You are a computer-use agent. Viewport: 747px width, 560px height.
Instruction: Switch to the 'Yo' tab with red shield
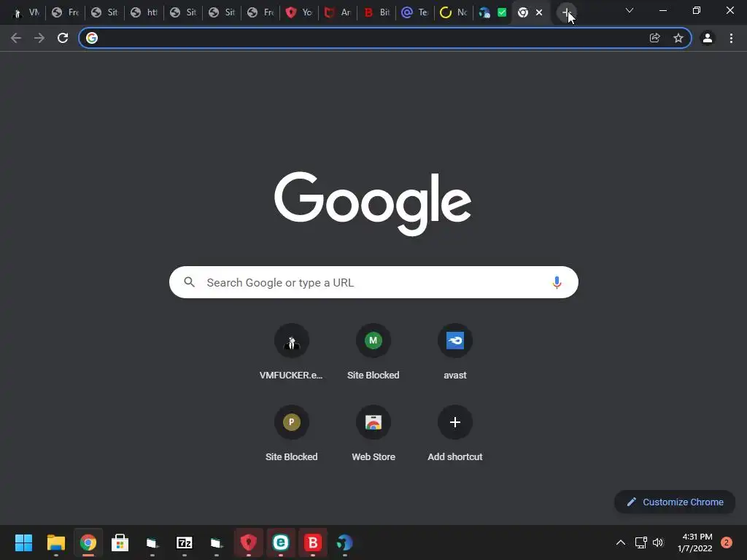(x=299, y=13)
